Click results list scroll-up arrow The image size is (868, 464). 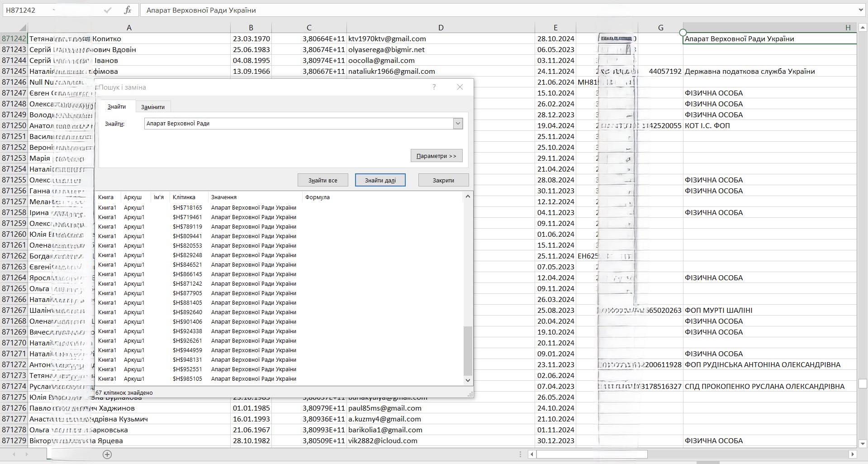pos(468,196)
